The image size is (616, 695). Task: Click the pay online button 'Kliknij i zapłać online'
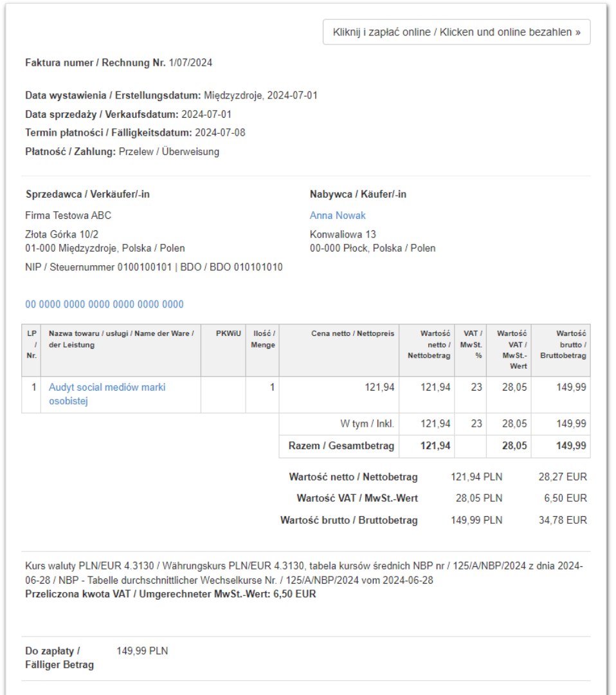(x=456, y=32)
